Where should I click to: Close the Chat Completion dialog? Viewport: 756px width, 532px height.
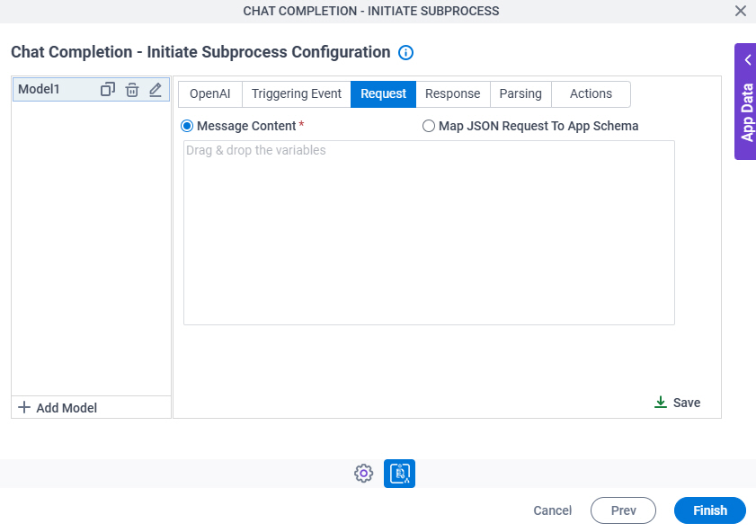click(741, 11)
